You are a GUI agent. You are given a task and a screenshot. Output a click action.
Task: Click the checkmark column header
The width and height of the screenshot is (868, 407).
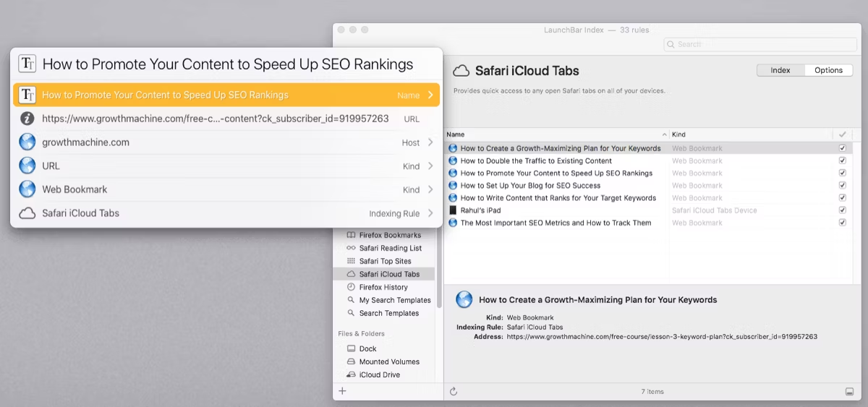point(842,134)
